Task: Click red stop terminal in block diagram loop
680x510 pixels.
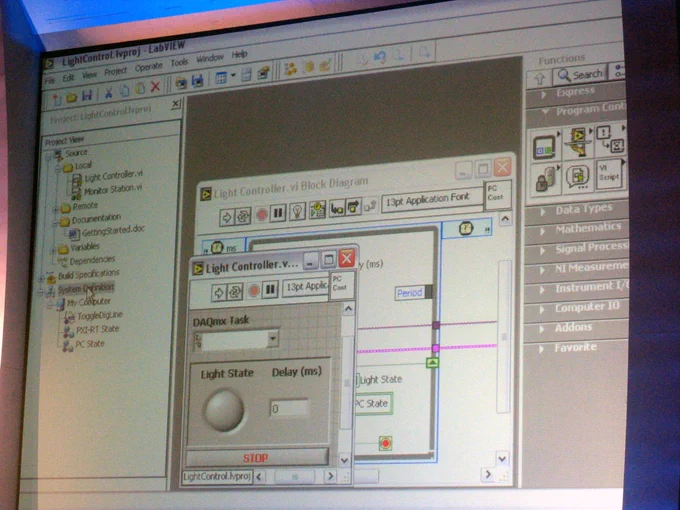Action: point(385,443)
